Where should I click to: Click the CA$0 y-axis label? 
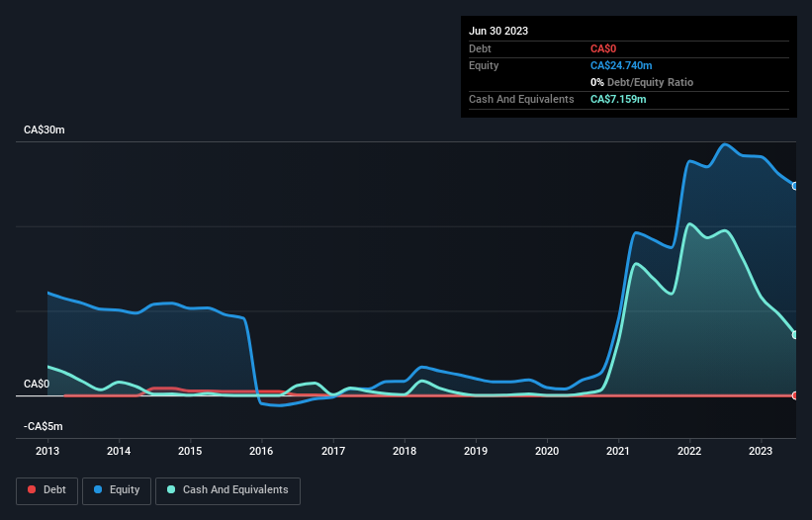[x=37, y=384]
